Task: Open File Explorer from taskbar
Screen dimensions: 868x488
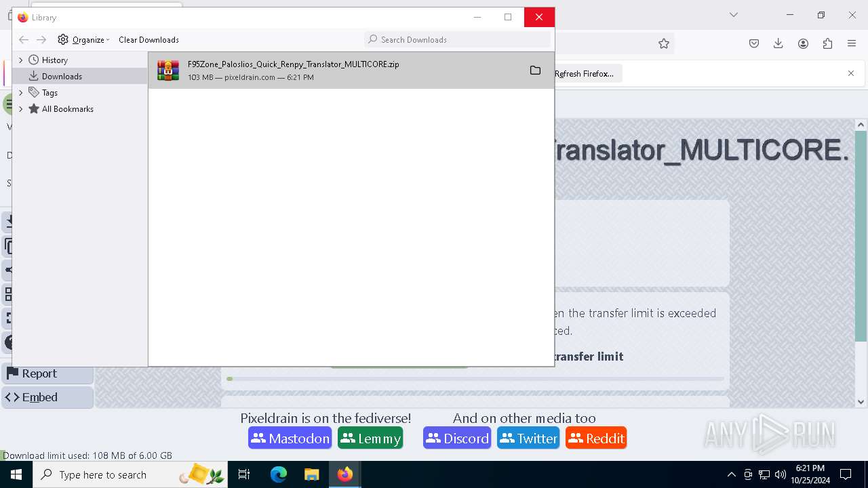Action: click(311, 474)
